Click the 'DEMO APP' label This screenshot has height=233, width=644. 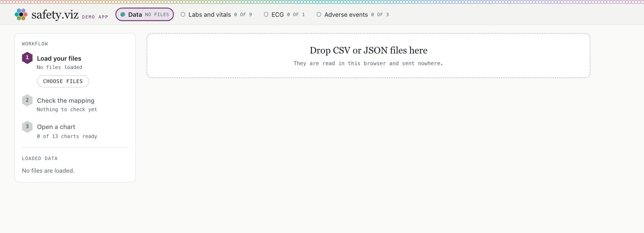click(95, 17)
